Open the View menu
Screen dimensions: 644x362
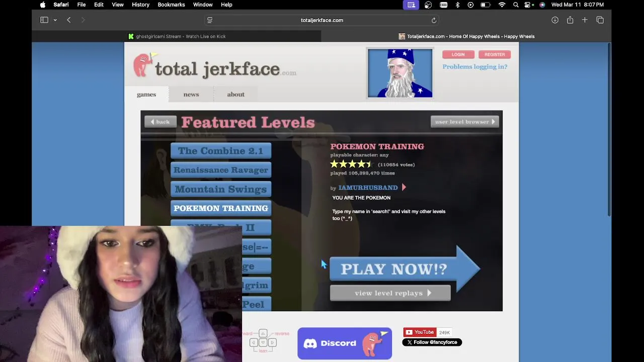(118, 5)
